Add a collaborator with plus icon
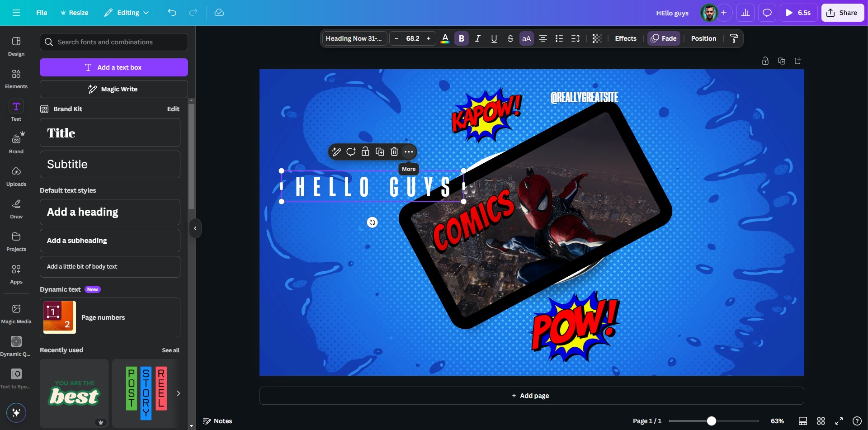The height and width of the screenshot is (430, 868). point(724,13)
